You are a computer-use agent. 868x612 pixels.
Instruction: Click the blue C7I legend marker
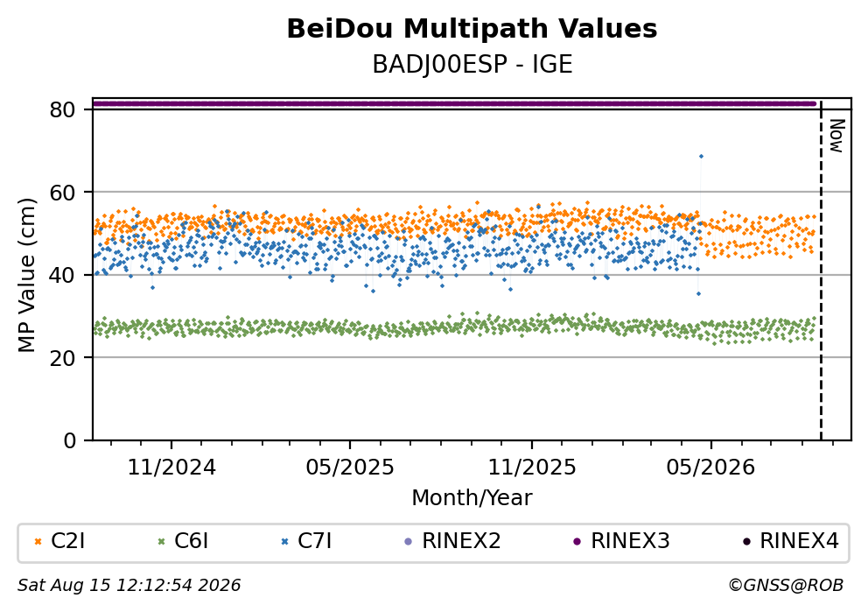285,541
